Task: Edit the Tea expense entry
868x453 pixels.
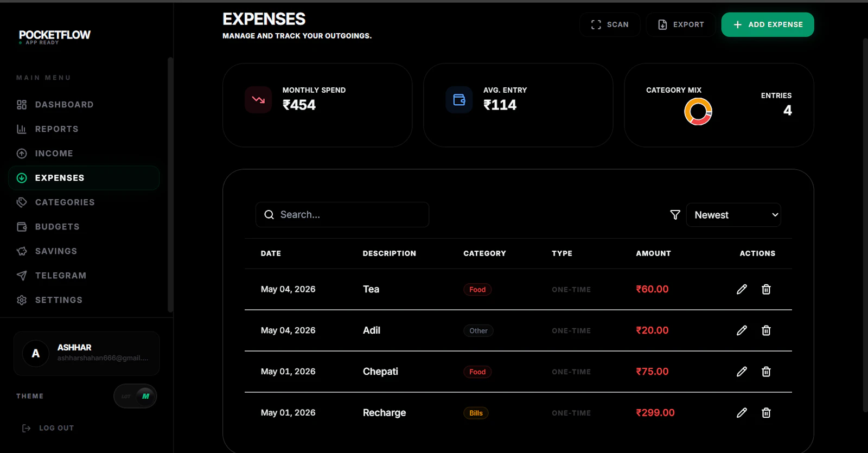Action: pyautogui.click(x=742, y=289)
